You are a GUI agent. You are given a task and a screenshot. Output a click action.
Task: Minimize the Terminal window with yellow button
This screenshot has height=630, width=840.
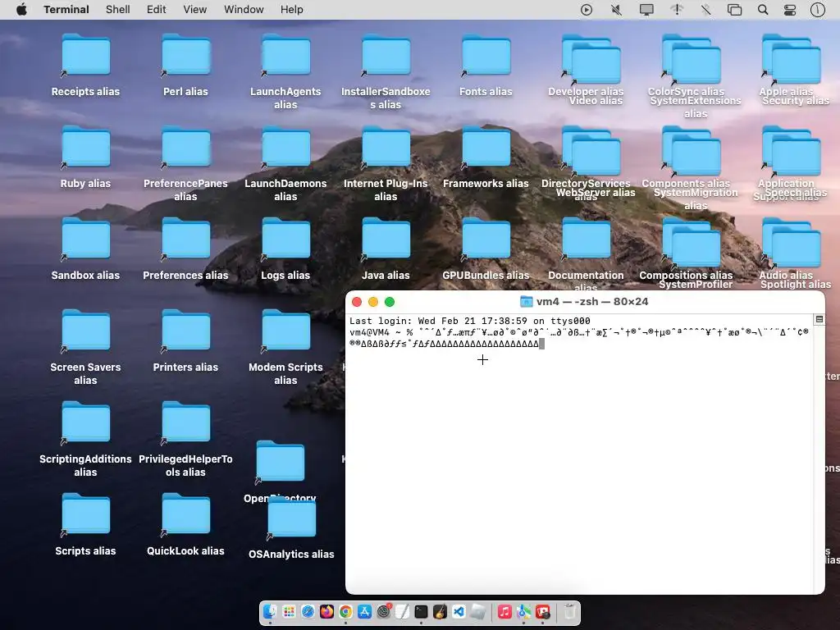pyautogui.click(x=373, y=302)
